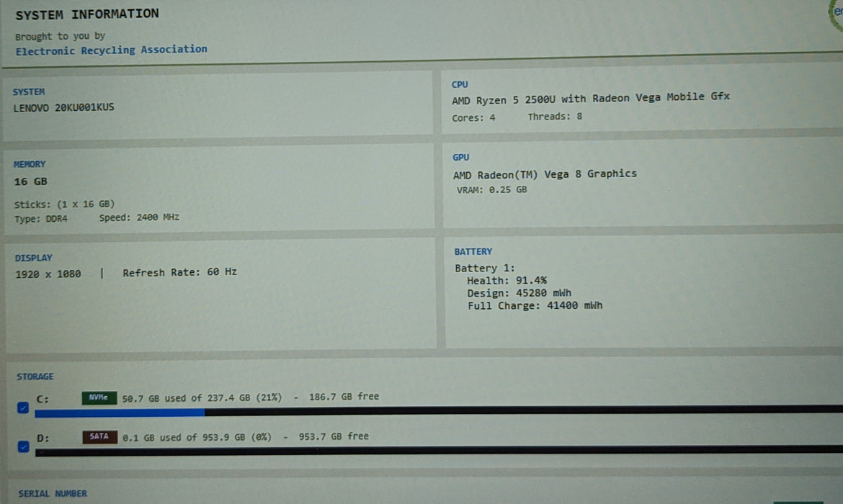
Task: Click the Cores: 4 value
Action: (473, 117)
